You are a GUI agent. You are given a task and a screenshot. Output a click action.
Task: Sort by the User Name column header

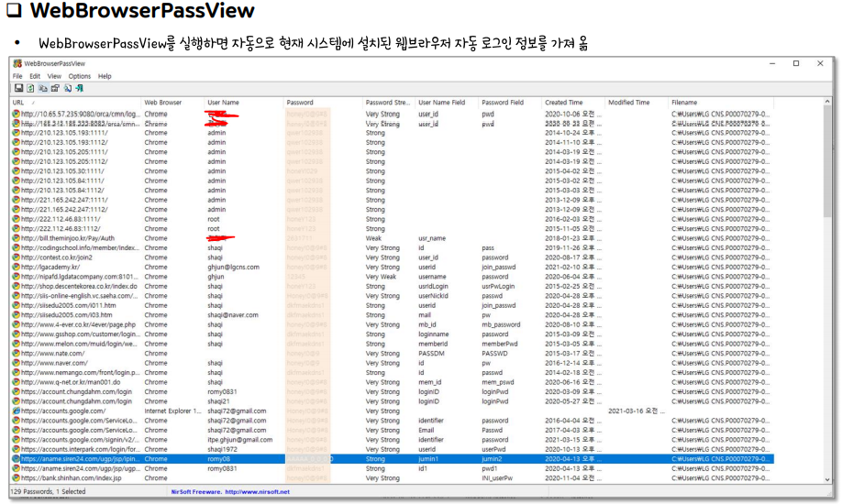(x=243, y=103)
